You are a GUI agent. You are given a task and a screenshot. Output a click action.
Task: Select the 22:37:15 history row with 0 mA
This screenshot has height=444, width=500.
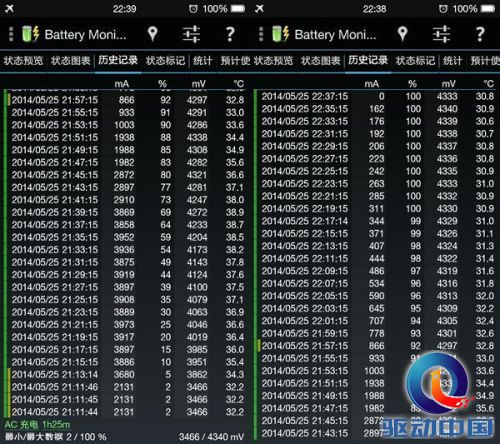coord(378,97)
